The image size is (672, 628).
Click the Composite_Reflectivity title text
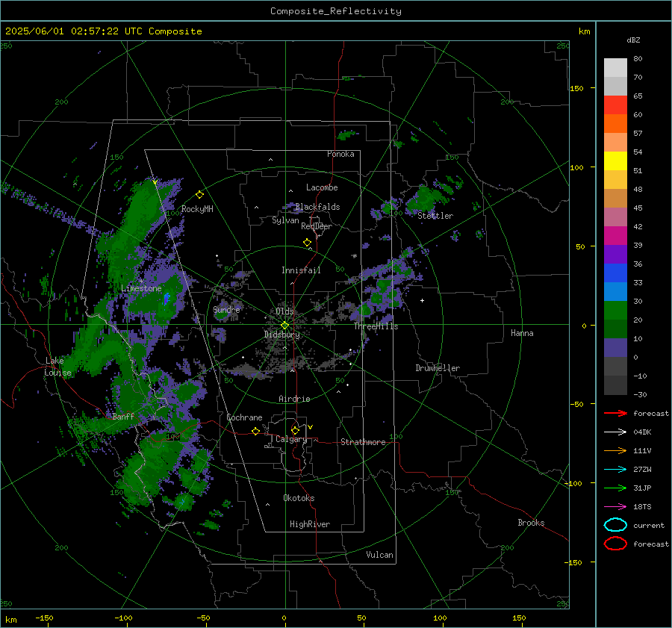click(335, 11)
